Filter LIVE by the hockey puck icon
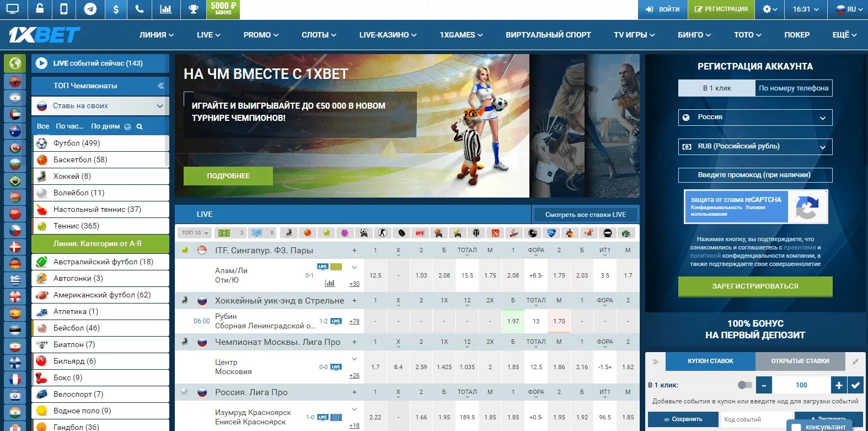 pos(401,233)
